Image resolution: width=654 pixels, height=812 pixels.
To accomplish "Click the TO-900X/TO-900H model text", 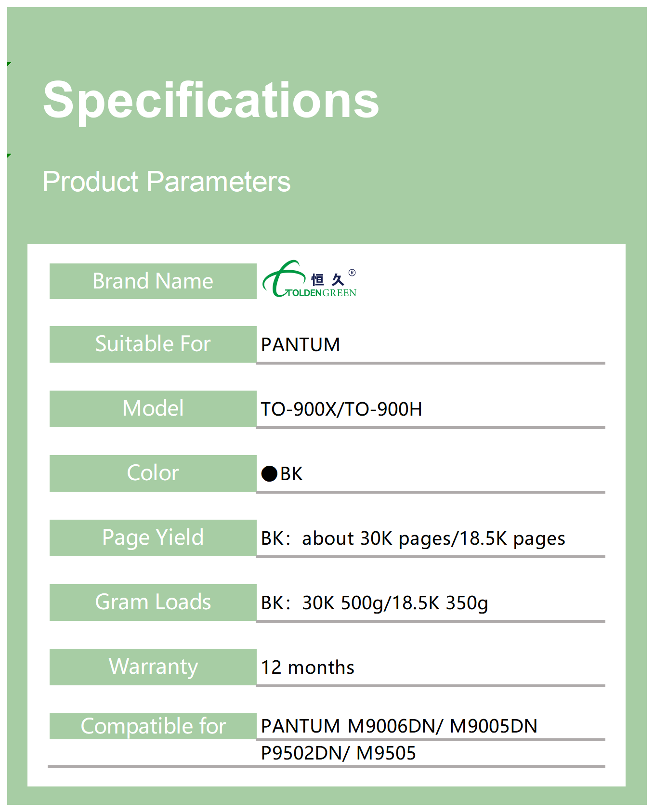I will click(x=341, y=409).
